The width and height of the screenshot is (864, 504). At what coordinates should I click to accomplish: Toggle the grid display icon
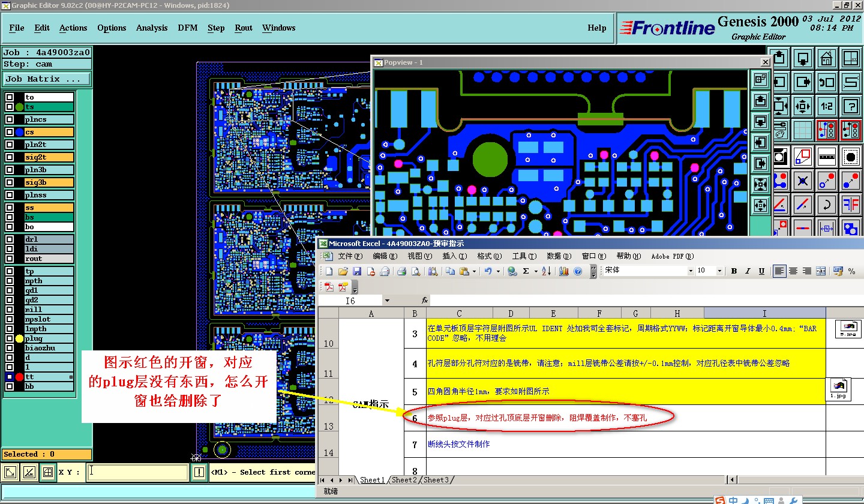click(803, 130)
